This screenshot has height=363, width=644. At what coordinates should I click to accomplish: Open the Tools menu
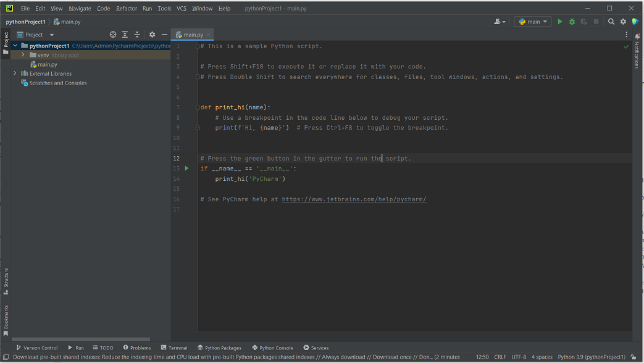click(164, 9)
